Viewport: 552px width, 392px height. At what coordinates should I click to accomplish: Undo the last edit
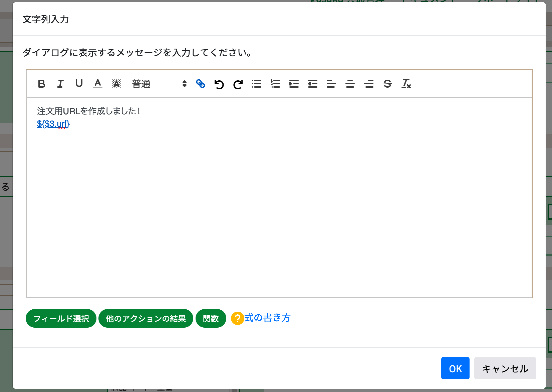coord(219,84)
